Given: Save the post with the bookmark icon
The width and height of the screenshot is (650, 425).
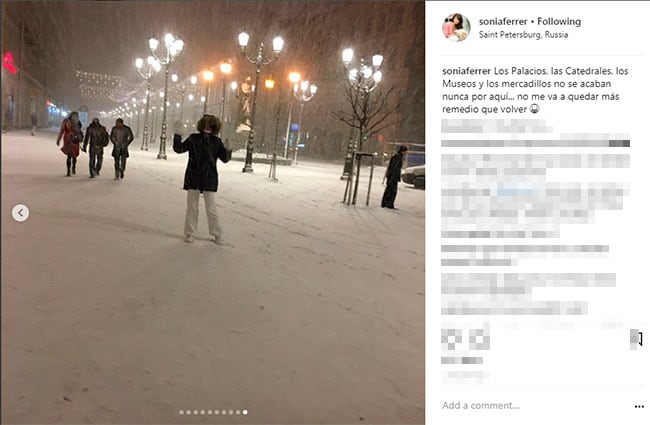Looking at the screenshot, I should pyautogui.click(x=638, y=339).
